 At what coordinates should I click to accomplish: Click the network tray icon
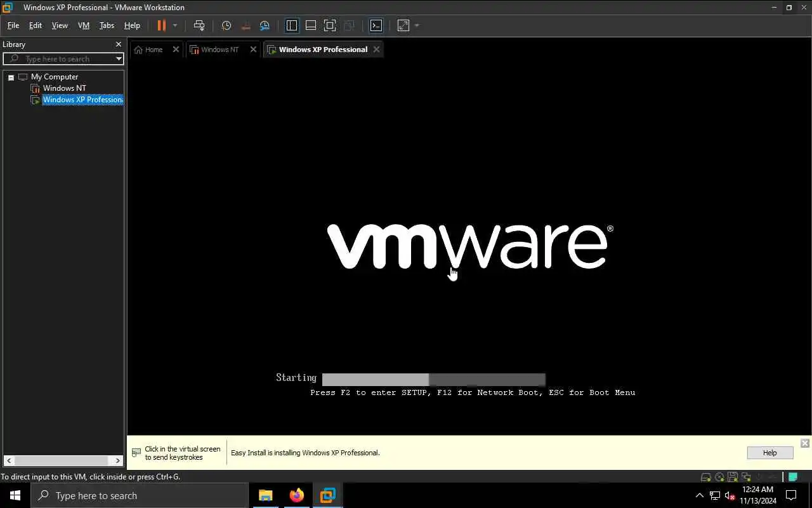point(715,495)
